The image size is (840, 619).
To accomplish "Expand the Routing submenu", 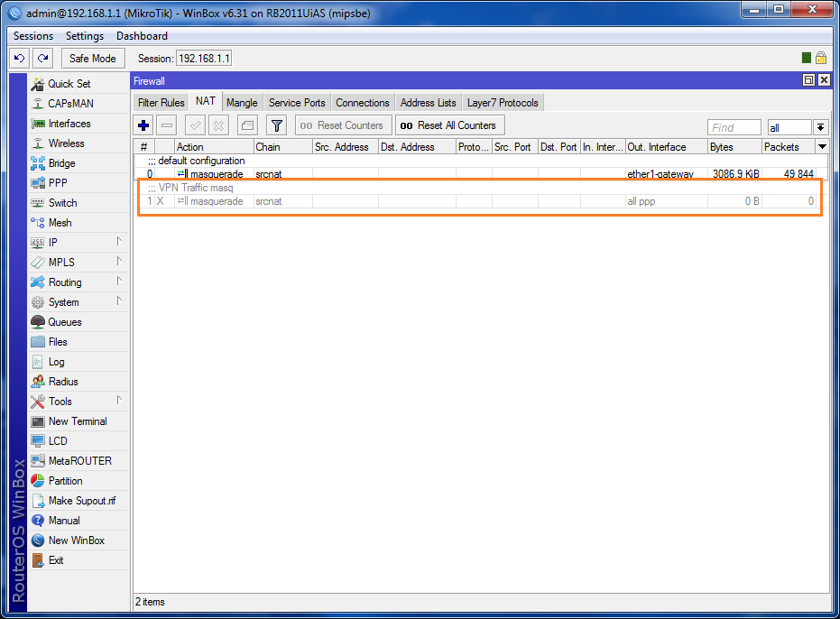I will pos(78,282).
